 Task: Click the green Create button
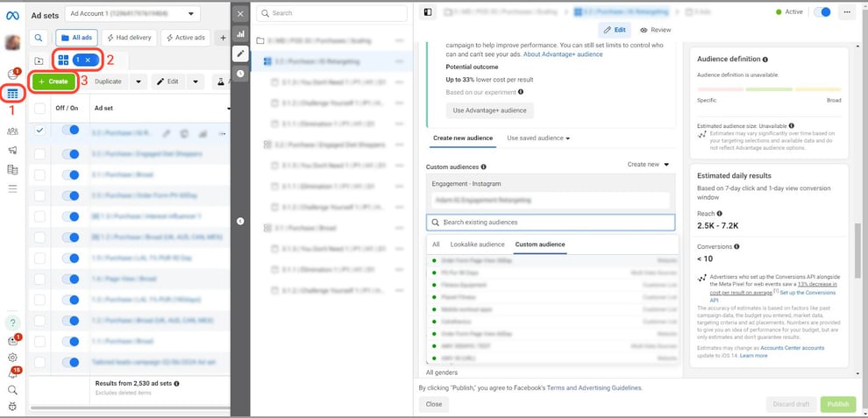[53, 81]
